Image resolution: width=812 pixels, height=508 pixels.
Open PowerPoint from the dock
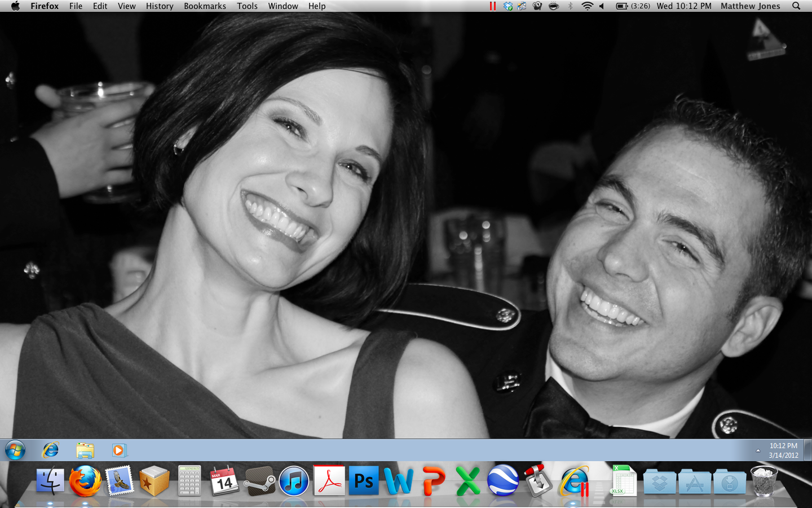point(433,481)
